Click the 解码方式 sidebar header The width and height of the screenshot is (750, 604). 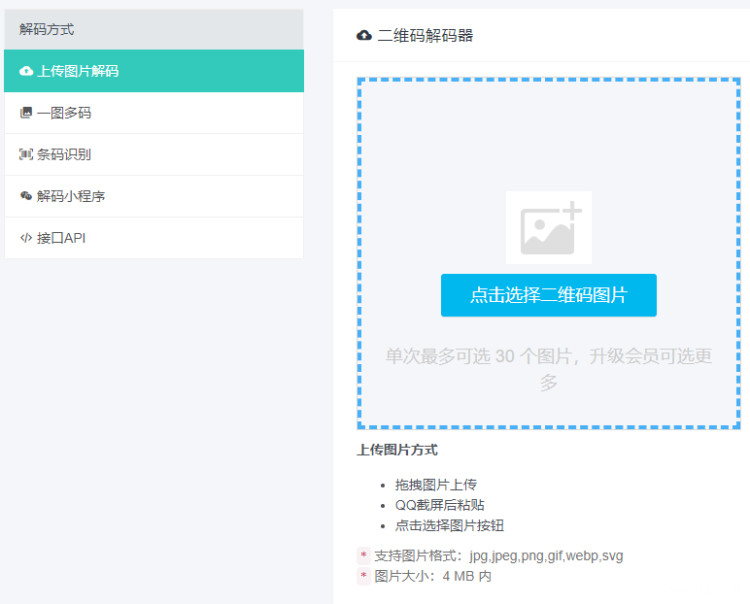(47, 30)
